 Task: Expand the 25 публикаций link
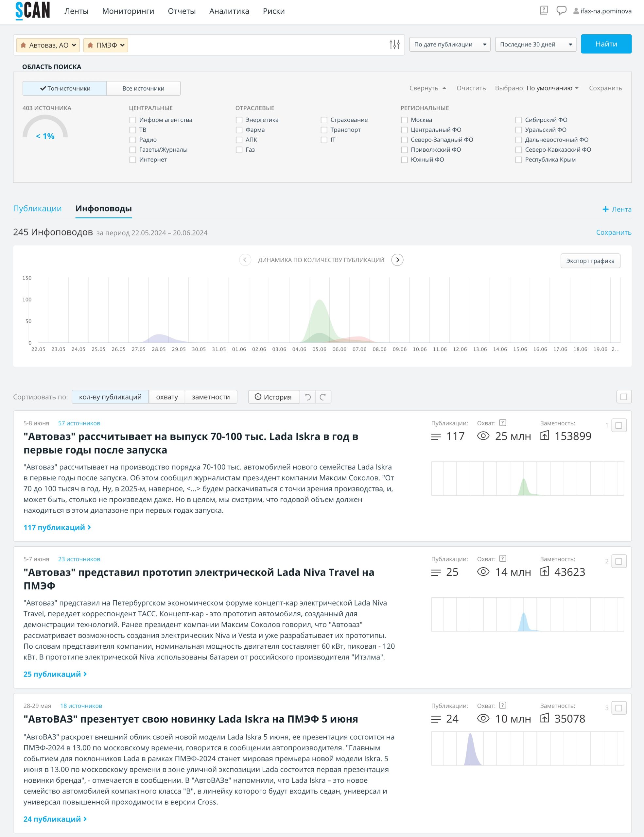(x=55, y=674)
